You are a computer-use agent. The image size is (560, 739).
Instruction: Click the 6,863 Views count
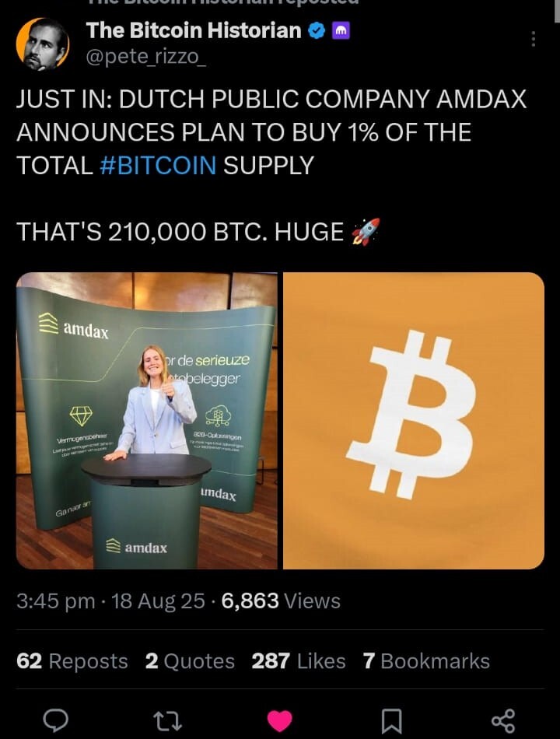tap(281, 601)
